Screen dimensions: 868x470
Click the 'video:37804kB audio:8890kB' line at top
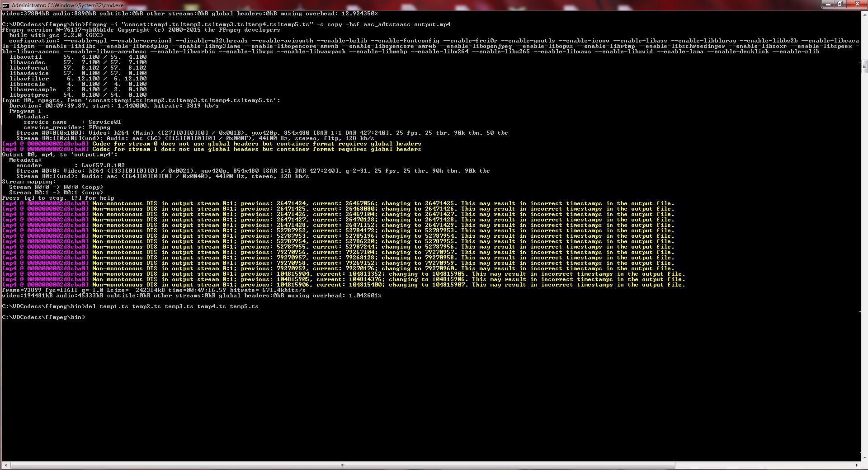pyautogui.click(x=190, y=14)
